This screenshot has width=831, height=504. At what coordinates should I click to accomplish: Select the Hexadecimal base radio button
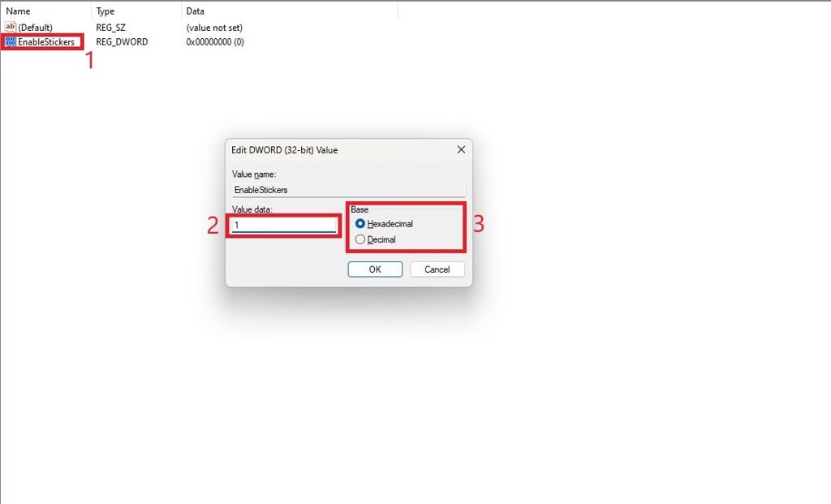(x=360, y=224)
